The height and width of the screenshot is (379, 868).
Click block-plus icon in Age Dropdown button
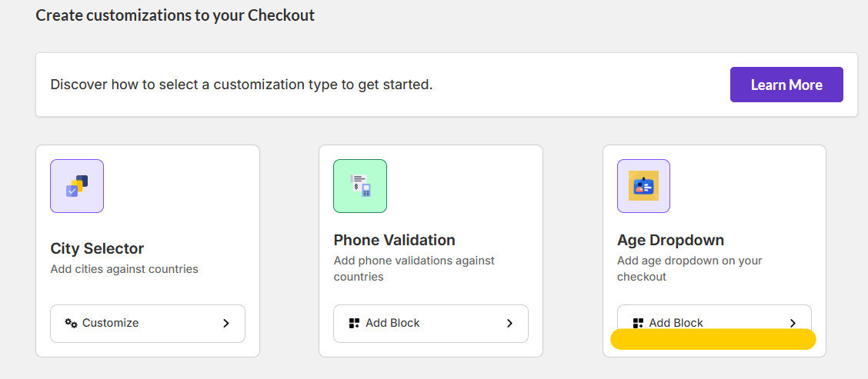coord(638,323)
